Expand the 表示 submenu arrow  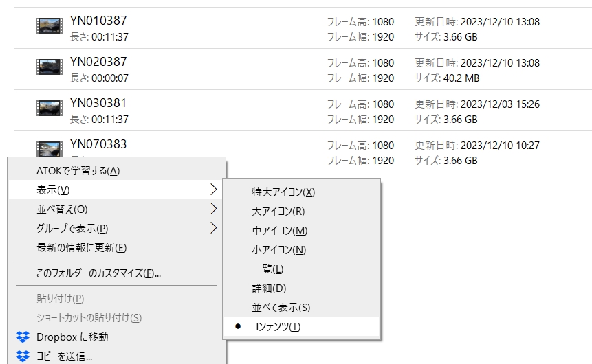click(213, 190)
